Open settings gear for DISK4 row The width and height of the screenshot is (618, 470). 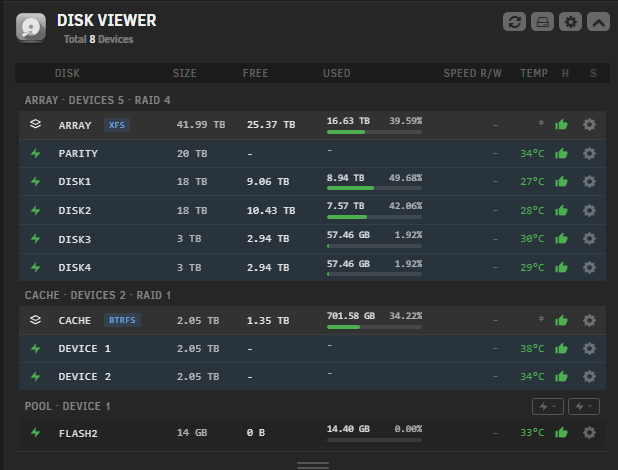[x=589, y=267]
